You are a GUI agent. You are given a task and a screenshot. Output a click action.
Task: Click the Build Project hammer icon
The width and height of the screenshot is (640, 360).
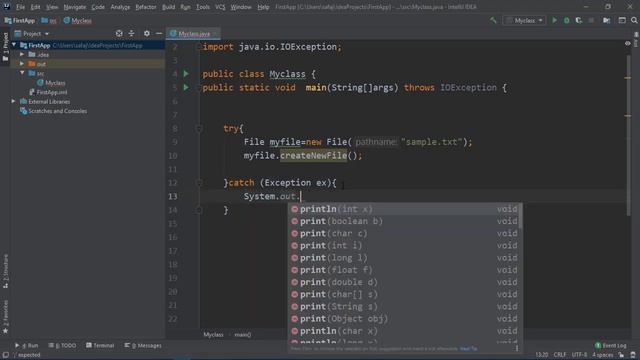coord(493,20)
